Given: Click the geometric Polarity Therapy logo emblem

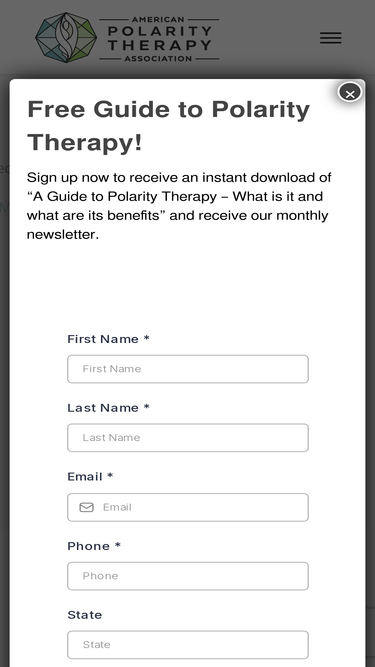Looking at the screenshot, I should pos(66,37).
